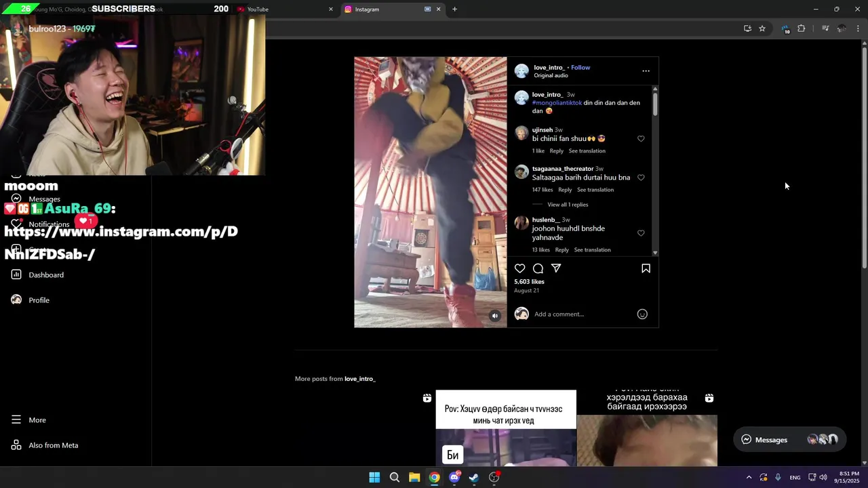This screenshot has width=868, height=488.
Task: Like ujinseh's comment
Action: coord(641,139)
